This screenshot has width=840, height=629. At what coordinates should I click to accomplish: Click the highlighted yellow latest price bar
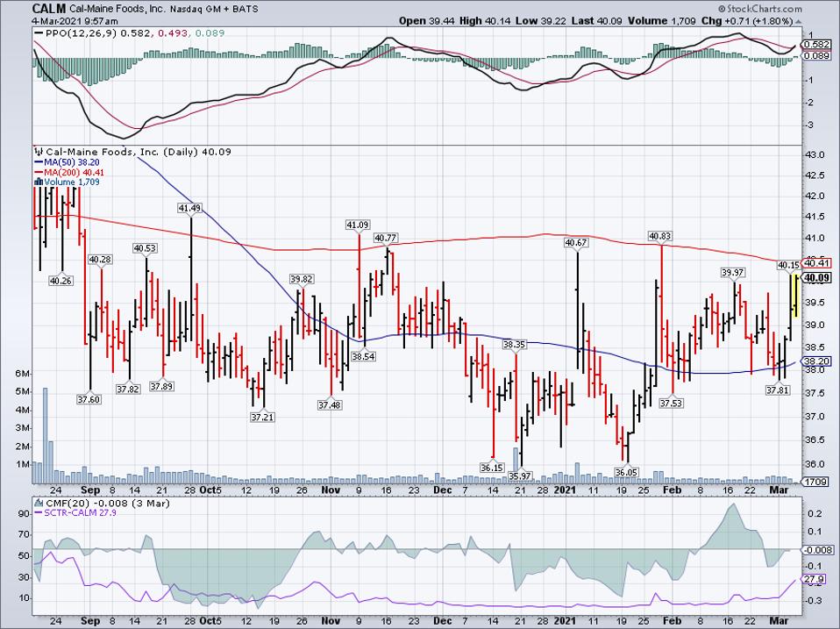pyautogui.click(x=795, y=296)
